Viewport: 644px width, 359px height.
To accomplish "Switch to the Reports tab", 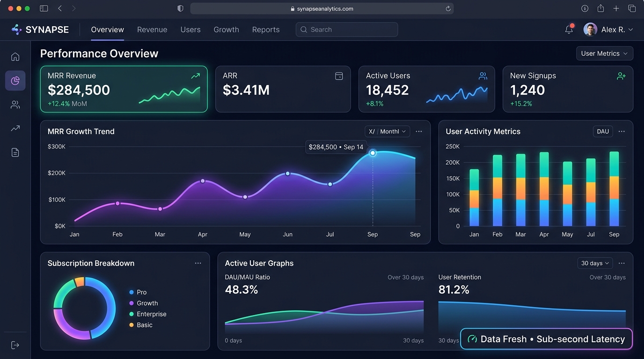I will (x=266, y=29).
